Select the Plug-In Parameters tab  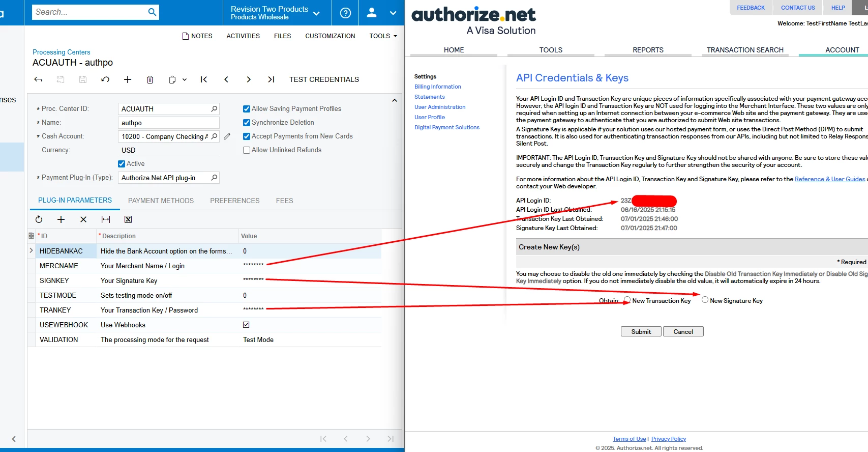click(x=75, y=200)
